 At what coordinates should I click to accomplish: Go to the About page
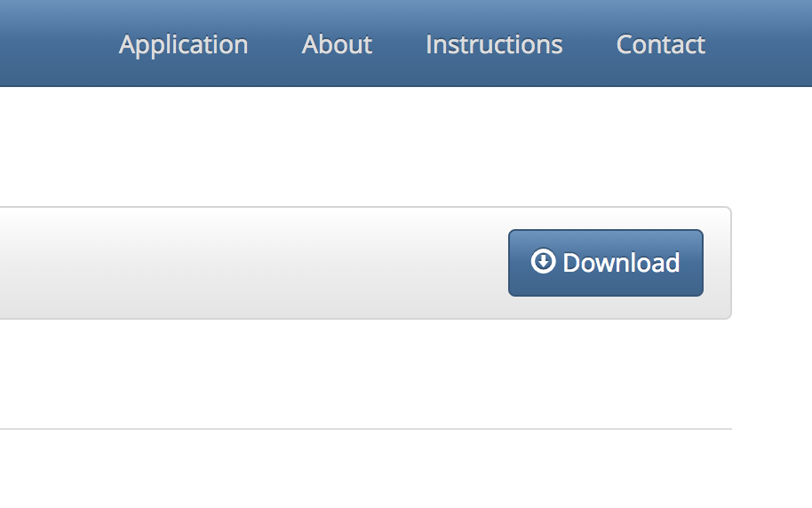(x=337, y=44)
